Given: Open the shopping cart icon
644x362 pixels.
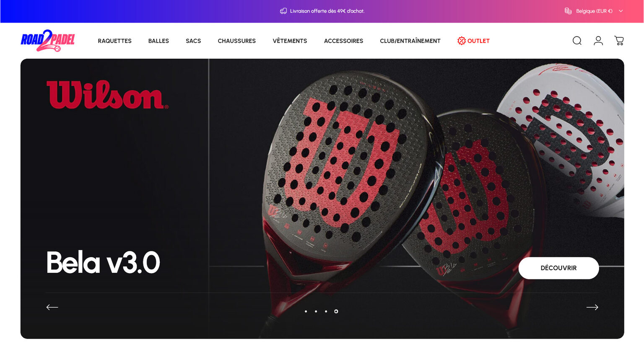Looking at the screenshot, I should tap(619, 41).
